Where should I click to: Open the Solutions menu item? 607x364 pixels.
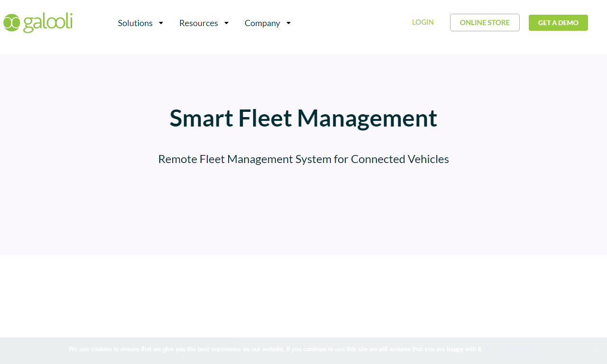click(135, 23)
